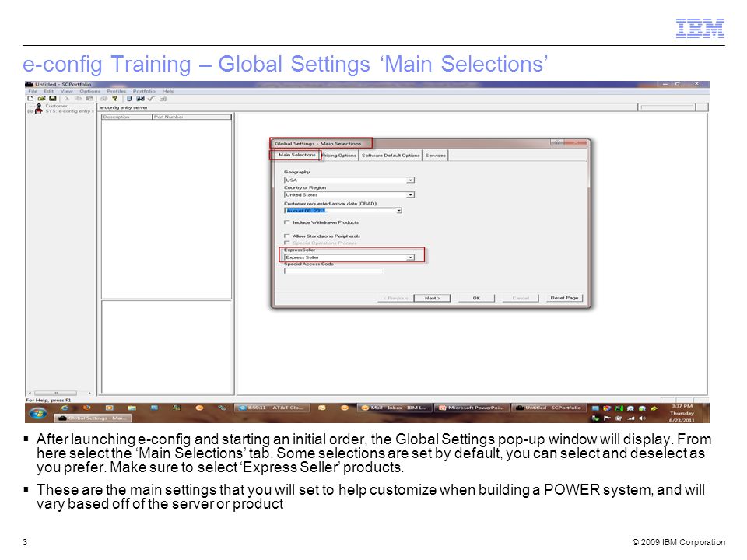Viewport: 747px width, 560px height.
Task: Open the File menu
Action: (33, 91)
